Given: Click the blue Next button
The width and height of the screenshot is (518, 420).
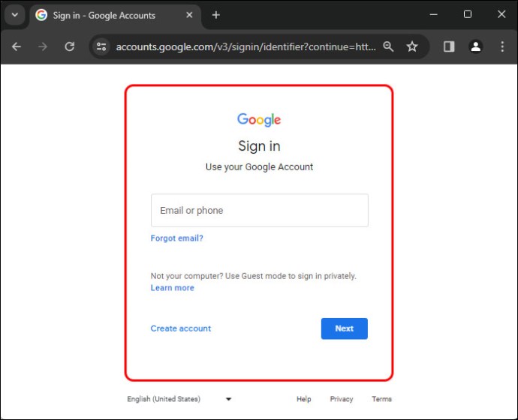Looking at the screenshot, I should coord(345,328).
